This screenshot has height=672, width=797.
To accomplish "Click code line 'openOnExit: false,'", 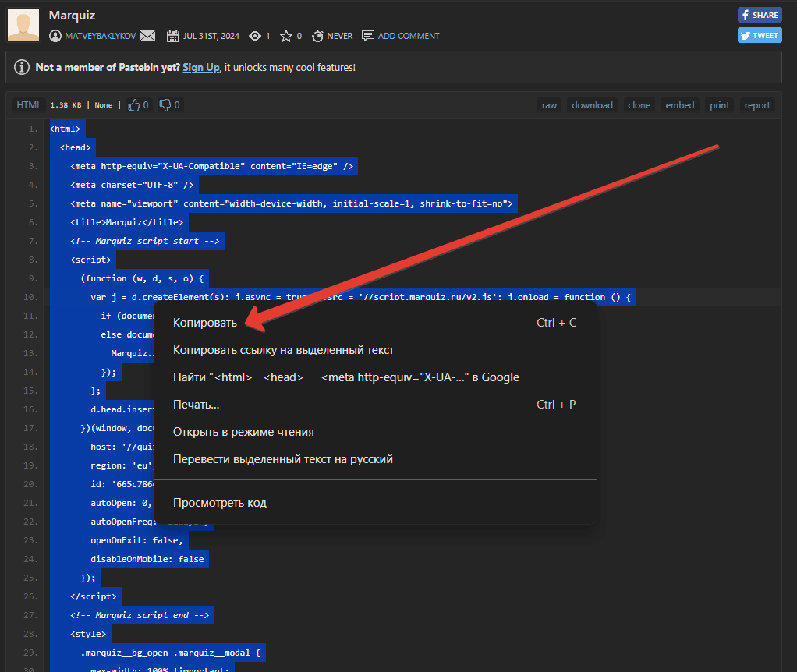I will 136,540.
